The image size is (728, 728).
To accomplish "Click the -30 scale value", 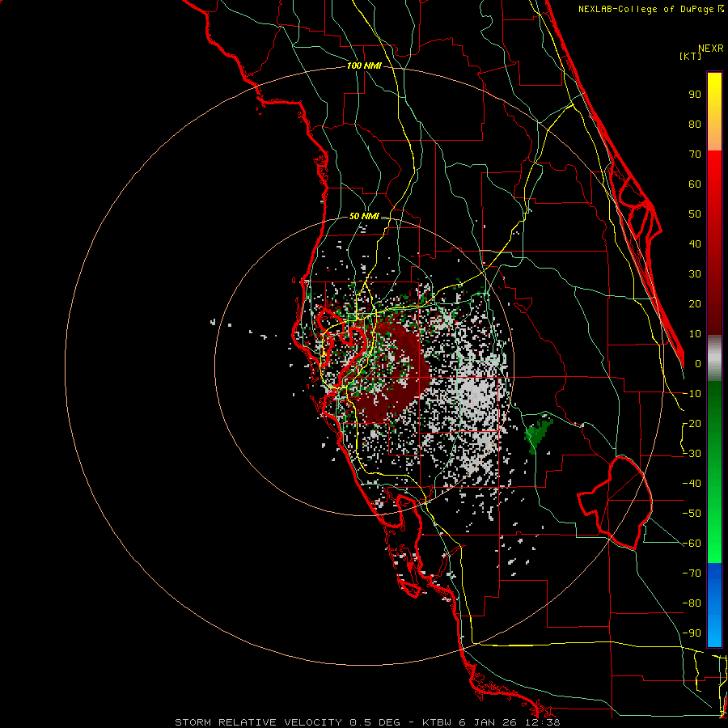I will 692,454.
